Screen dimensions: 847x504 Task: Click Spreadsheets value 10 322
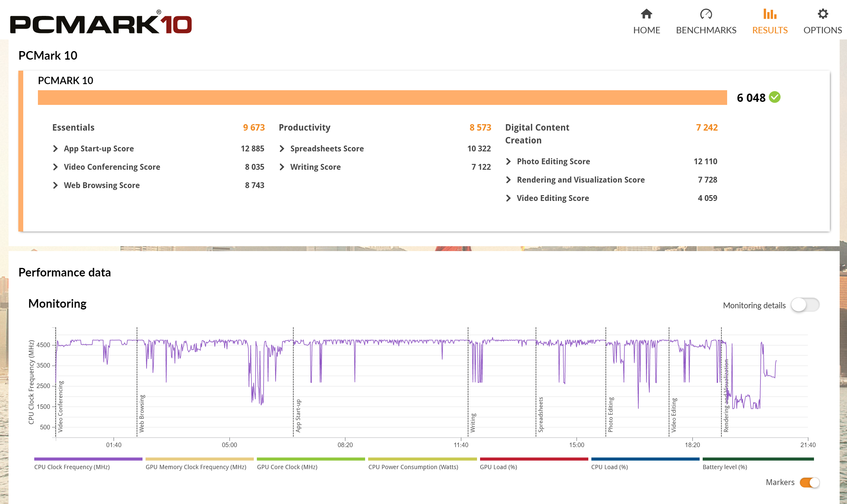[479, 149]
